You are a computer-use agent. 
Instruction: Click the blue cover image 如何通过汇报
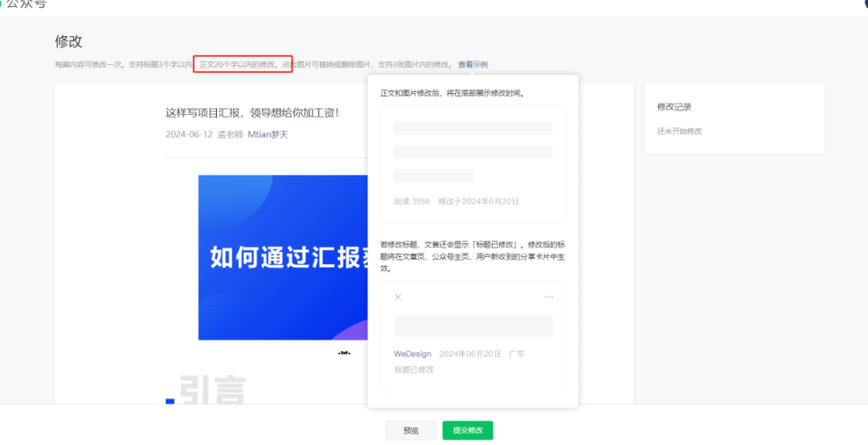283,258
